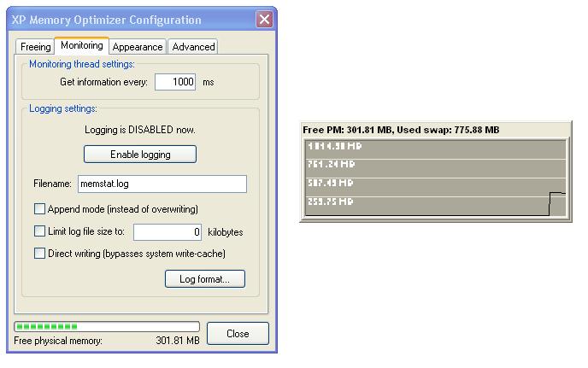This screenshot has height=368, width=588.
Task: Click the Get information every interval field
Action: (175, 82)
